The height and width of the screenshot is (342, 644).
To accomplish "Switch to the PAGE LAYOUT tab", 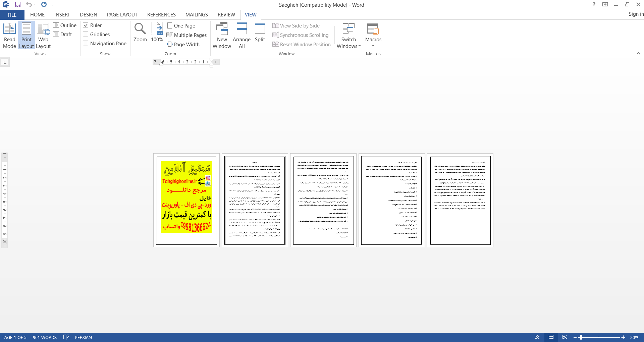I will point(122,15).
